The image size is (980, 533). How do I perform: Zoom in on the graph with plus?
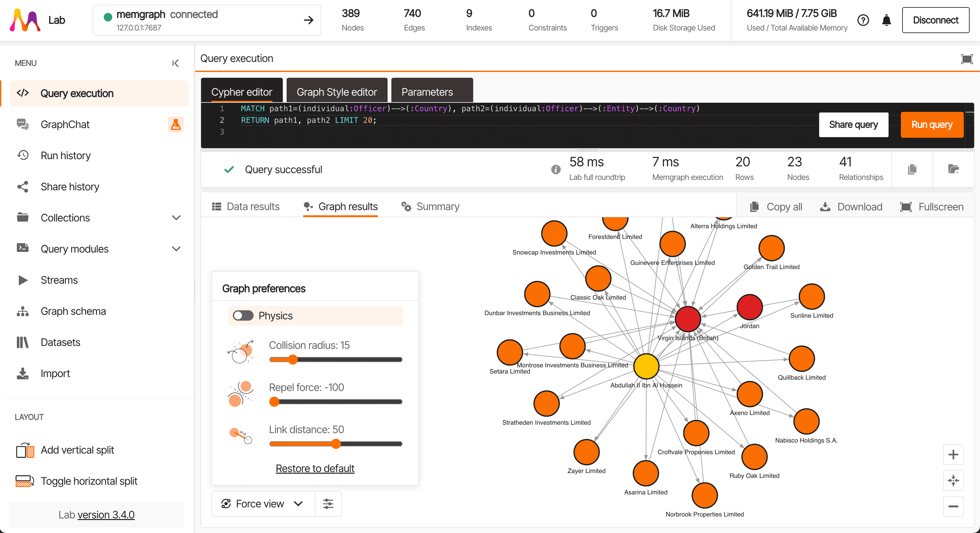coord(953,455)
